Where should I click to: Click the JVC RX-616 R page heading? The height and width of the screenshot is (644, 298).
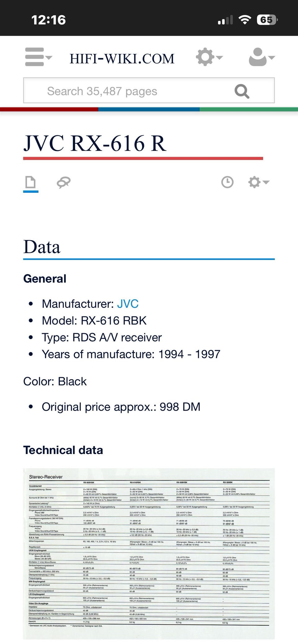[95, 143]
